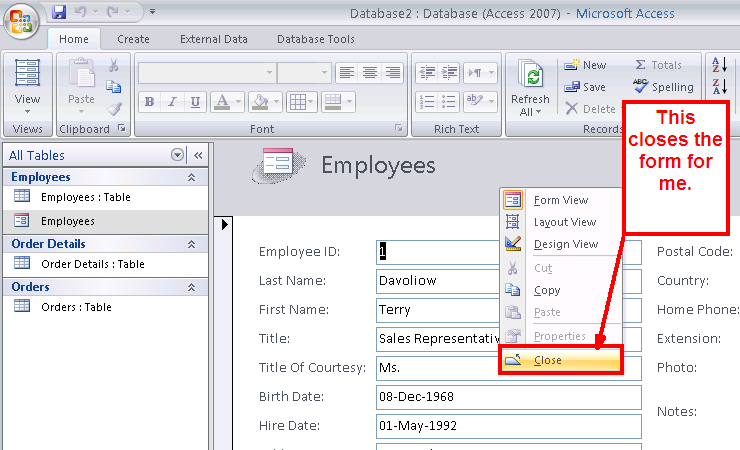The height and width of the screenshot is (450, 740).
Task: Sort ascending A to Z
Action: pyautogui.click(x=720, y=65)
